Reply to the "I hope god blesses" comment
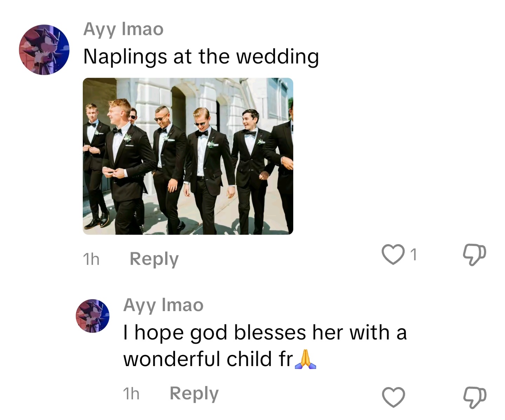Viewport: 505px width, 420px height. (x=194, y=393)
